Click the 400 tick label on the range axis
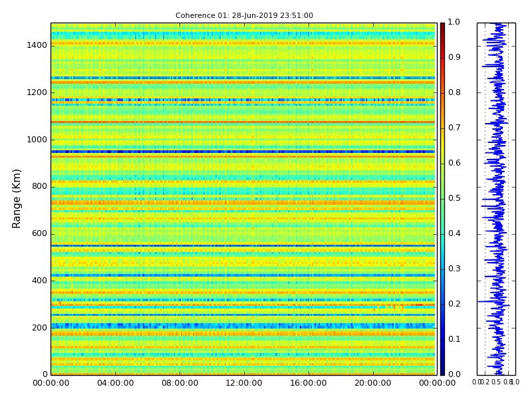The width and height of the screenshot is (532, 399). (39, 281)
